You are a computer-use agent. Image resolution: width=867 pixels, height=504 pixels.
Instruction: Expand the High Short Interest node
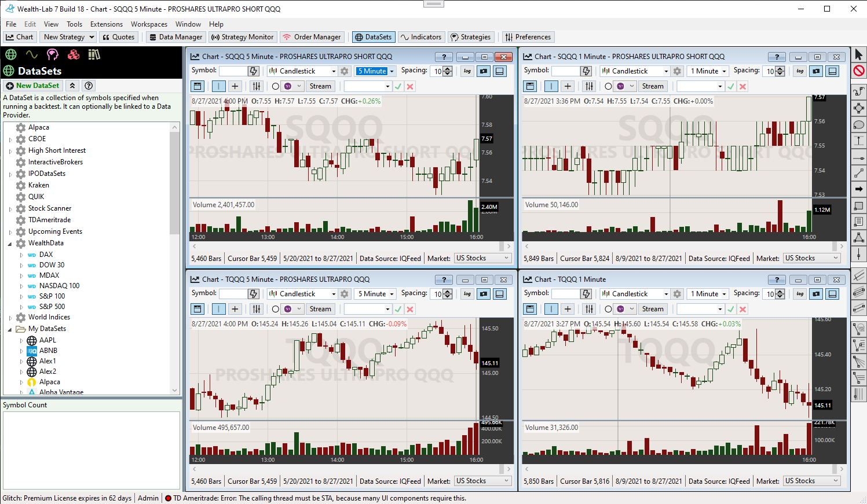click(10, 151)
